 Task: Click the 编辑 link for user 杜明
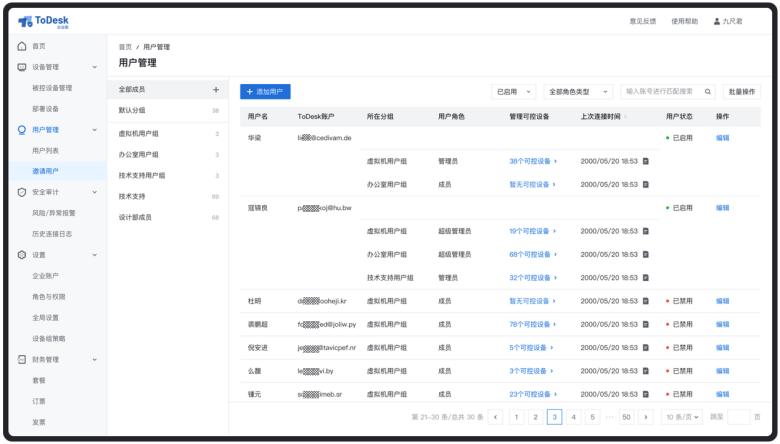722,301
